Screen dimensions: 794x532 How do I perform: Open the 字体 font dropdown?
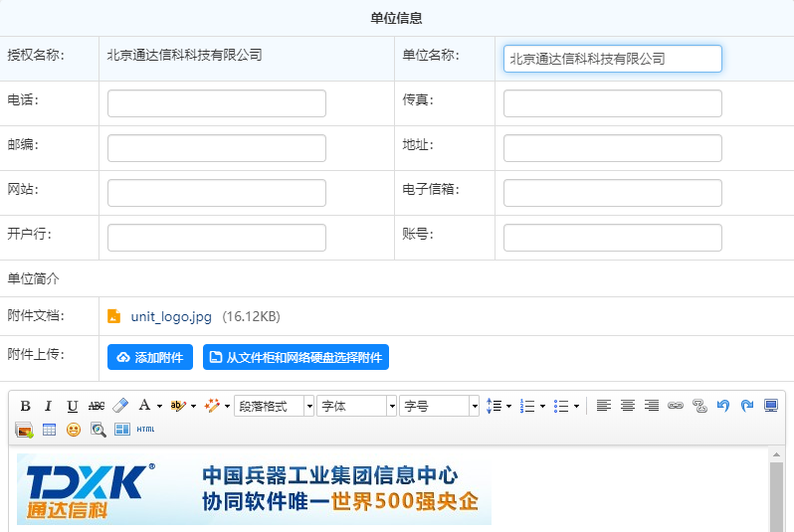point(356,406)
